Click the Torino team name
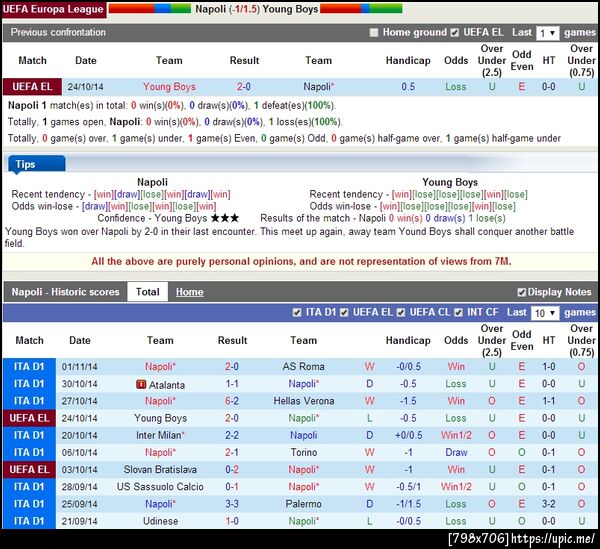The height and width of the screenshot is (549, 600). (303, 453)
